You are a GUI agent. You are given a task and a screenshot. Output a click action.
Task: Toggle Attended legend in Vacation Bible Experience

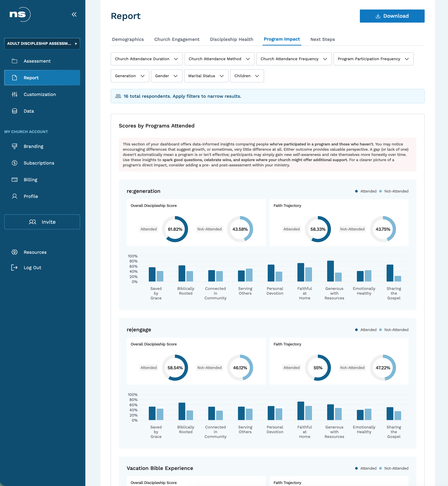tap(366, 468)
